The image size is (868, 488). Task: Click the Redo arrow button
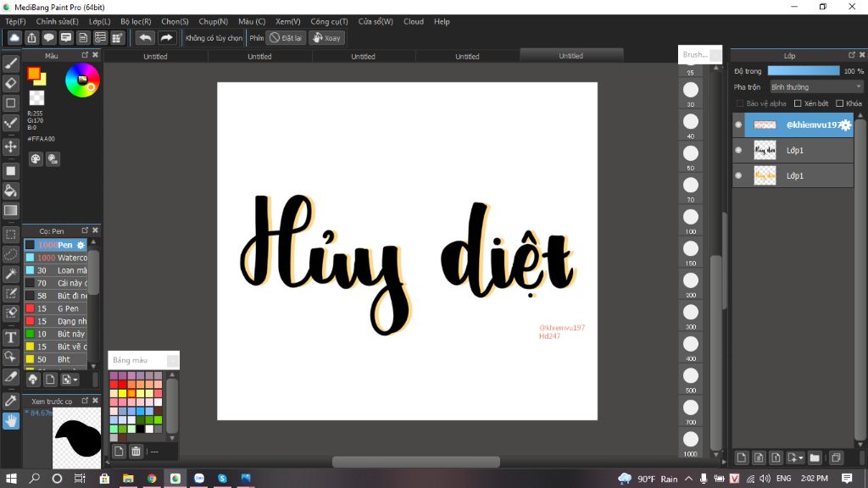[x=166, y=37]
